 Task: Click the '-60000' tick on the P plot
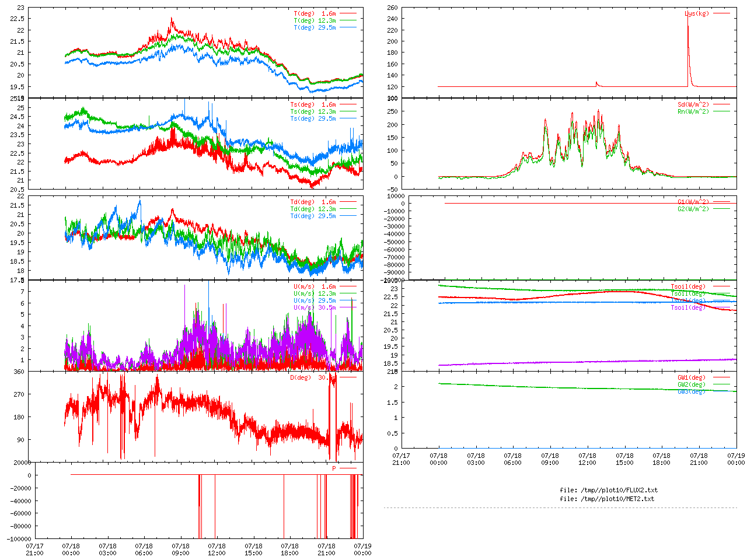21,513
